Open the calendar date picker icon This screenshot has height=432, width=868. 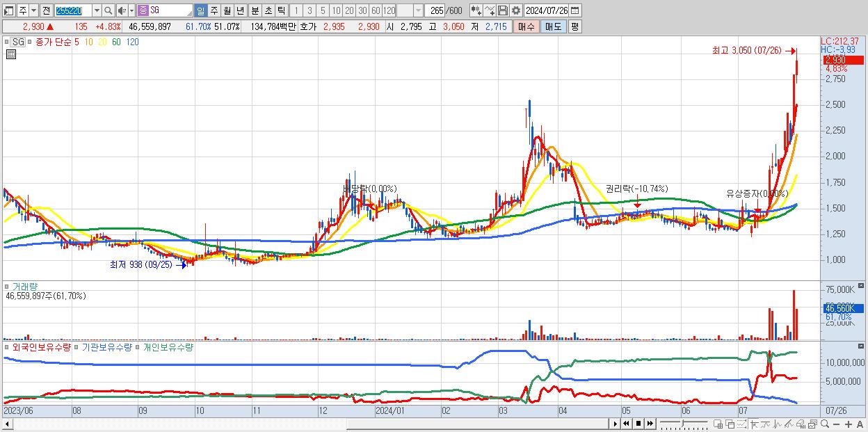[574, 10]
